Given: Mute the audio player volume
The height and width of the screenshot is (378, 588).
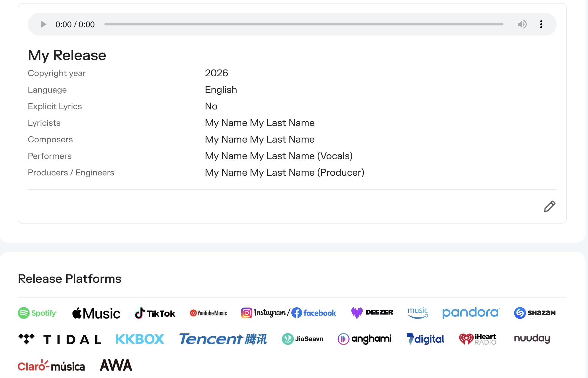Looking at the screenshot, I should click(x=522, y=24).
